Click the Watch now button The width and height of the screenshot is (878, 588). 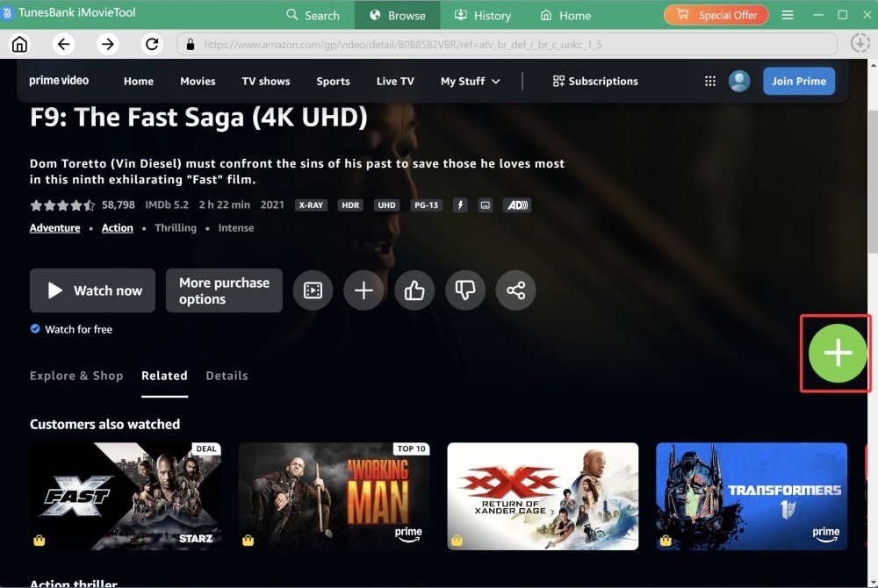click(x=91, y=290)
